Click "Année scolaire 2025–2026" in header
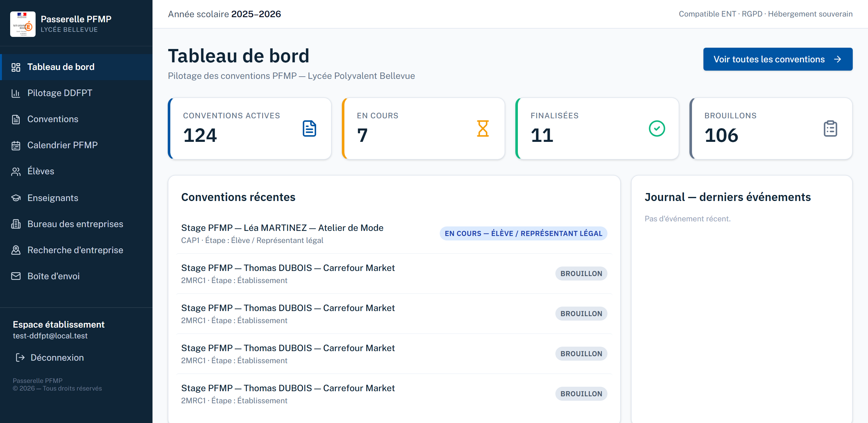Image resolution: width=868 pixels, height=423 pixels. (224, 14)
